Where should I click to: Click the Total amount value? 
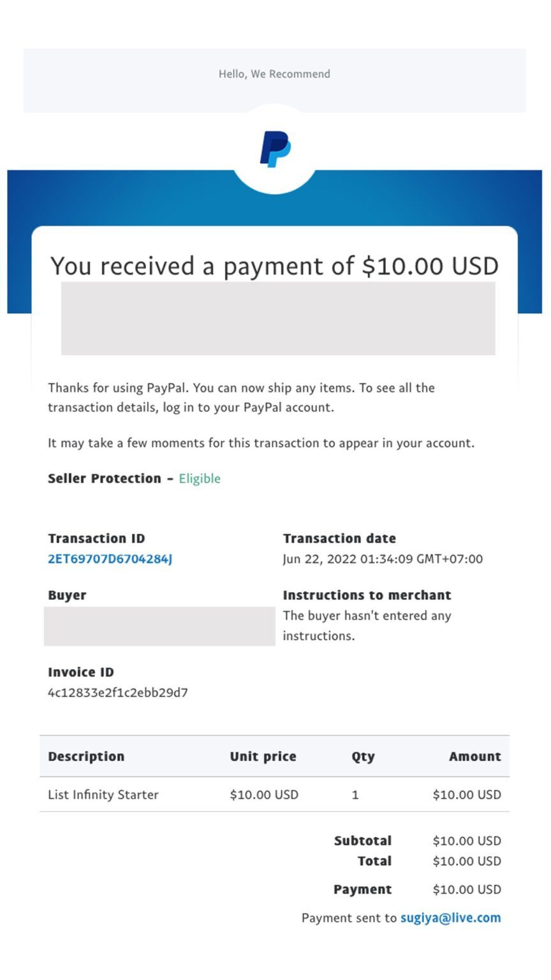[467, 861]
